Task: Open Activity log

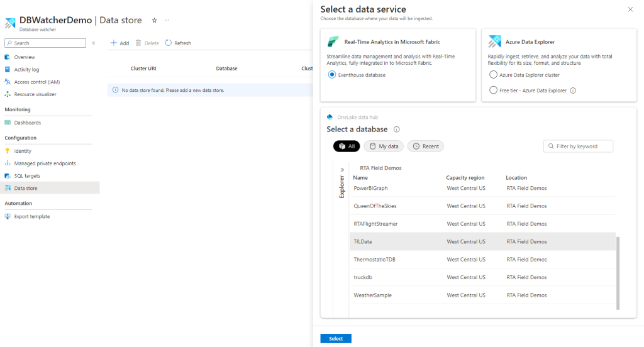Action: click(26, 69)
